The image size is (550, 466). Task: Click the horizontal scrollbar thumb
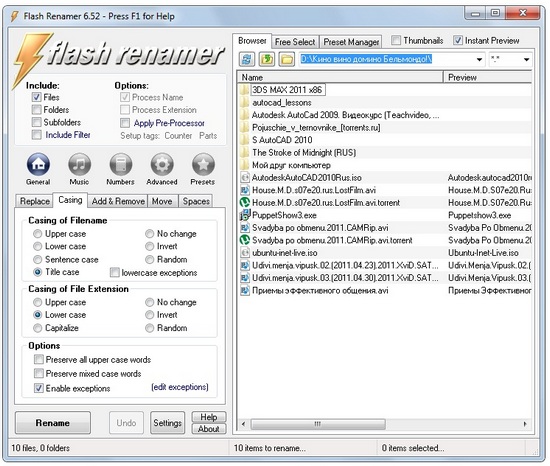pos(318,424)
